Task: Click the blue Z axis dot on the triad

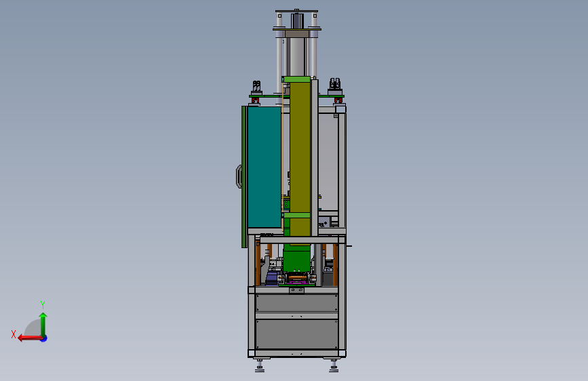Action: point(44,338)
